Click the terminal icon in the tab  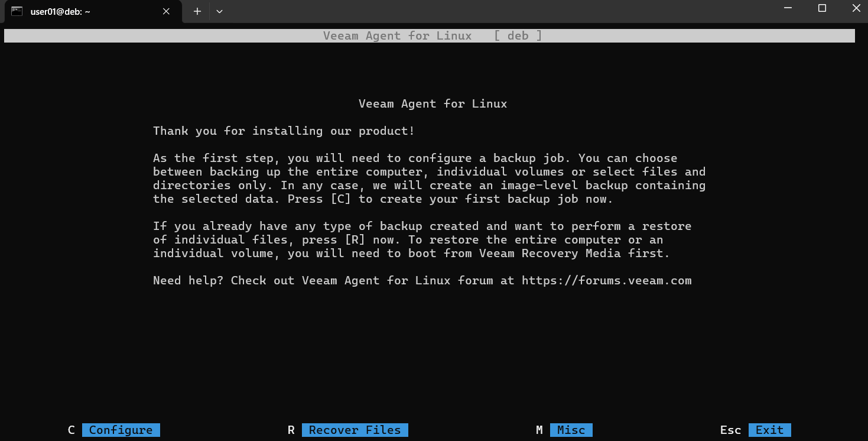tap(17, 11)
